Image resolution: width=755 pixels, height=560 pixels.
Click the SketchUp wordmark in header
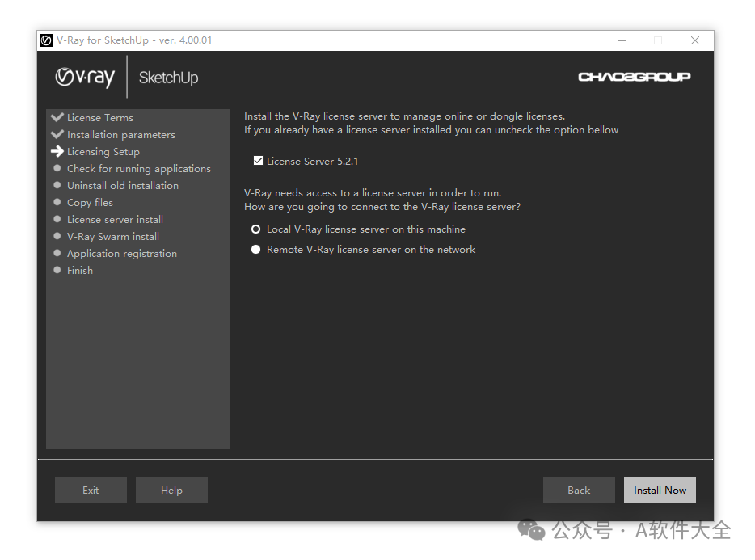(x=168, y=78)
